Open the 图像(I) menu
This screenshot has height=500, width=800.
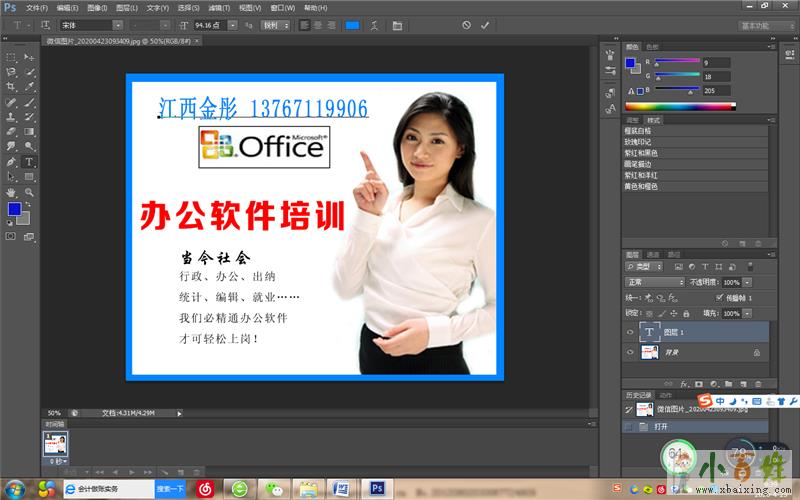97,7
